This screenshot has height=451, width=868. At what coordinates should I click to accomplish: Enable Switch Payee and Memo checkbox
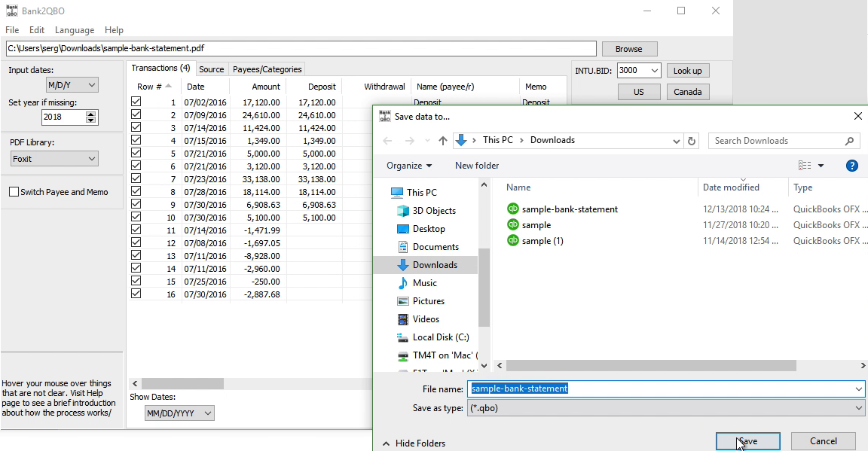pyautogui.click(x=14, y=192)
